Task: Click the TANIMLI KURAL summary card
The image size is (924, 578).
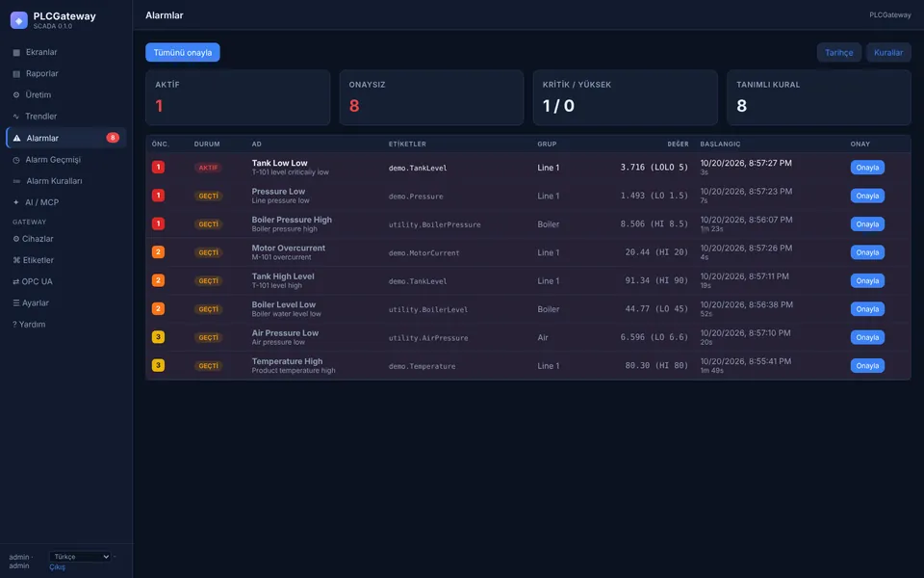Action: [x=818, y=97]
